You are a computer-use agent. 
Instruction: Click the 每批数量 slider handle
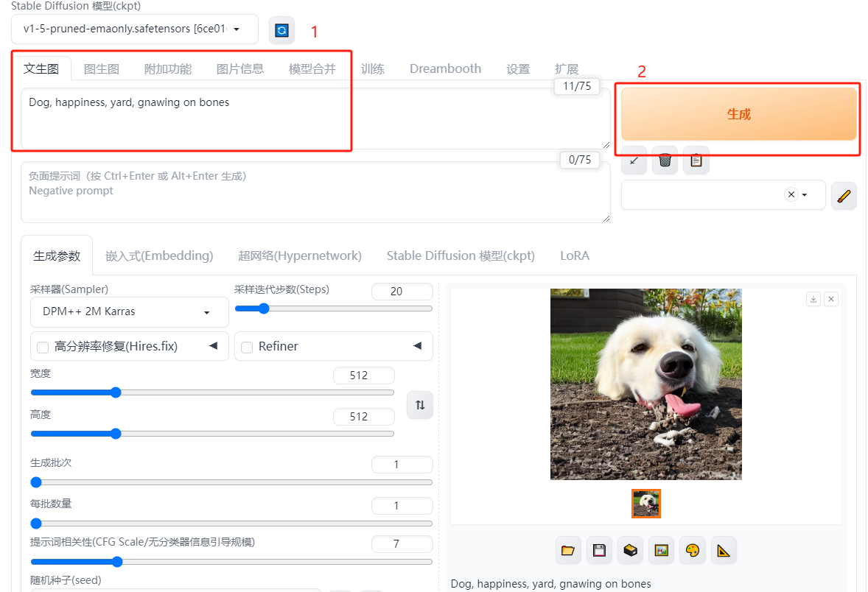coord(36,524)
